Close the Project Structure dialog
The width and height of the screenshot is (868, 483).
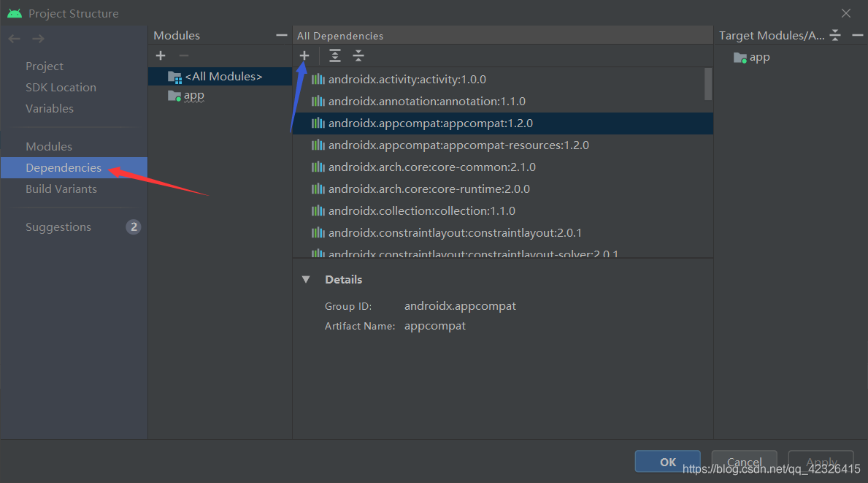click(x=846, y=13)
